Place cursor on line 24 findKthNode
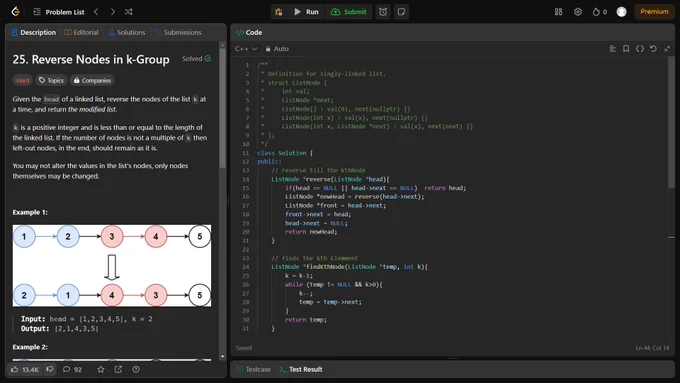The width and height of the screenshot is (680, 383). (350, 267)
